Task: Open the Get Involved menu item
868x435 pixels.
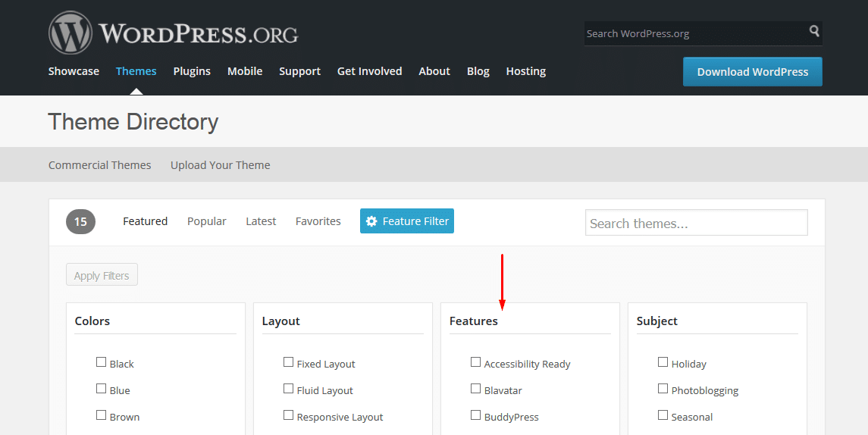Action: pyautogui.click(x=370, y=71)
